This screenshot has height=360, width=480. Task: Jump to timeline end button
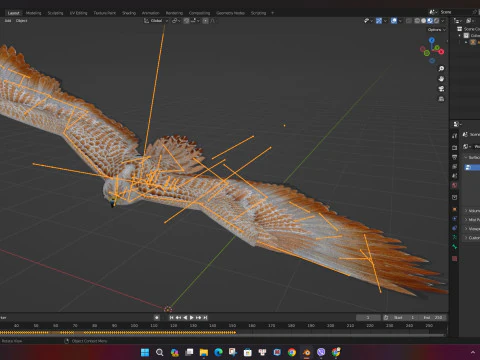(x=205, y=318)
